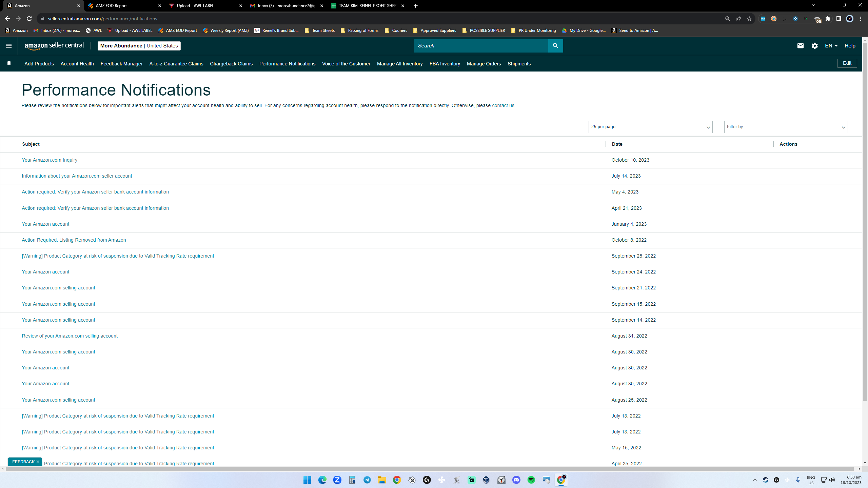The width and height of the screenshot is (868, 488).
Task: Follow the contact us link
Action: [503, 105]
